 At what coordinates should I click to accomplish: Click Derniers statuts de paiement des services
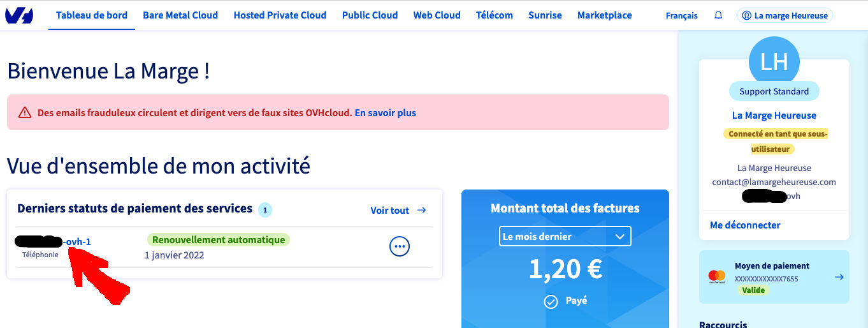(135, 209)
